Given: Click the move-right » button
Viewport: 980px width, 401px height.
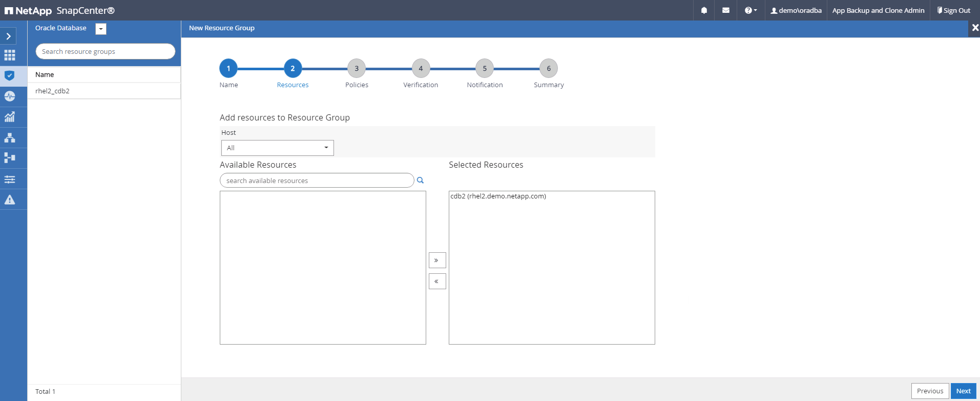Looking at the screenshot, I should tap(437, 260).
